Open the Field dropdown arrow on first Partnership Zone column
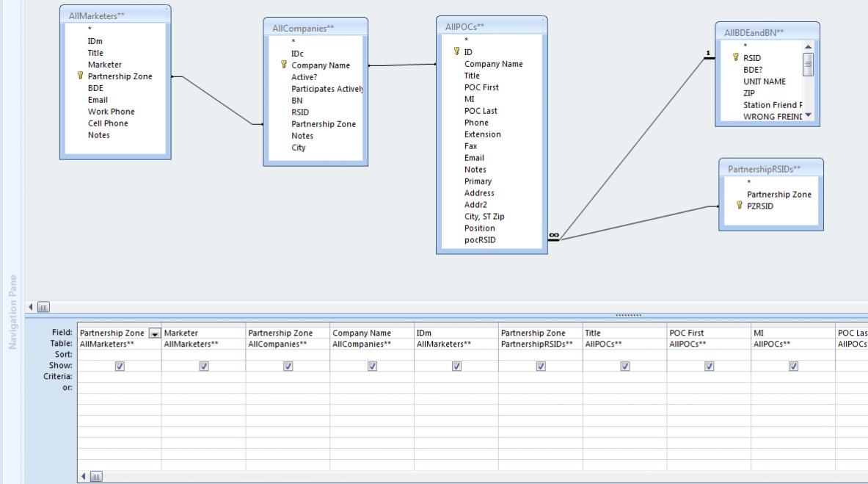 tap(154, 333)
